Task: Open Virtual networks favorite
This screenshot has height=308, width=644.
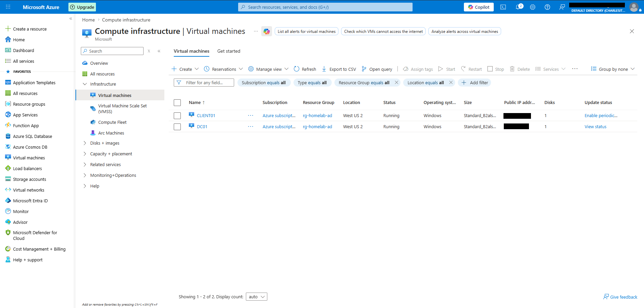Action: point(29,190)
